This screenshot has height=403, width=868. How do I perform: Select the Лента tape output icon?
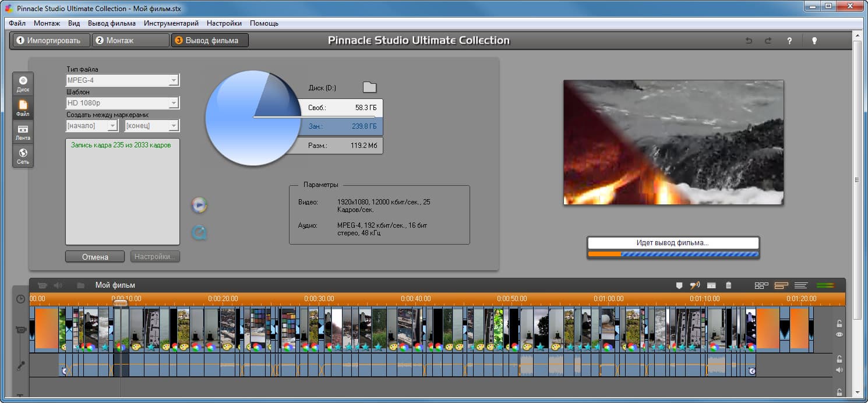pos(23,132)
